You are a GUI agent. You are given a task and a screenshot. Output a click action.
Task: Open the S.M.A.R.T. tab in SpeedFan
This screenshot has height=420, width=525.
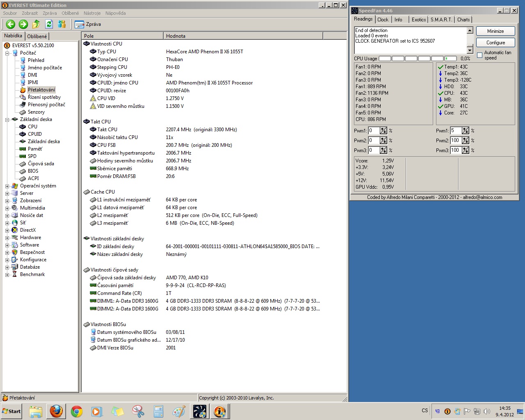click(x=441, y=20)
